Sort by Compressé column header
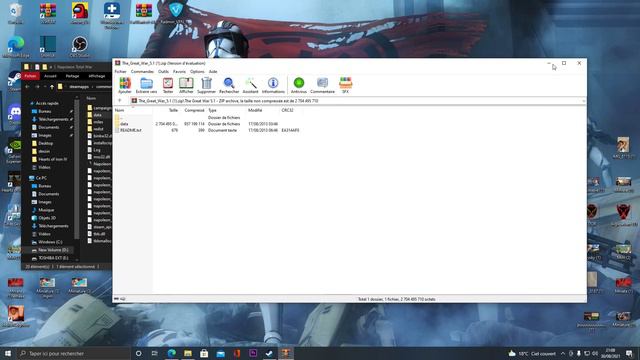Viewport: 640px width, 360px height. click(193, 110)
